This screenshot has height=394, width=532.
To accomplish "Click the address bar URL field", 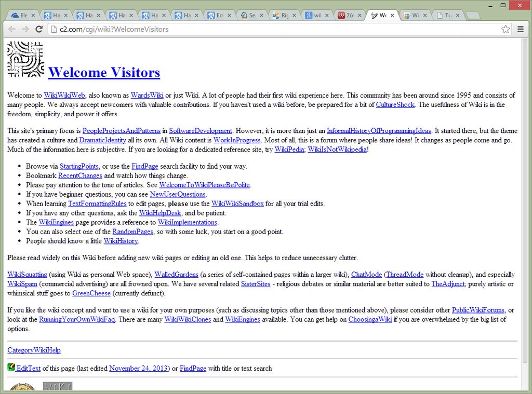I will click(x=278, y=29).
